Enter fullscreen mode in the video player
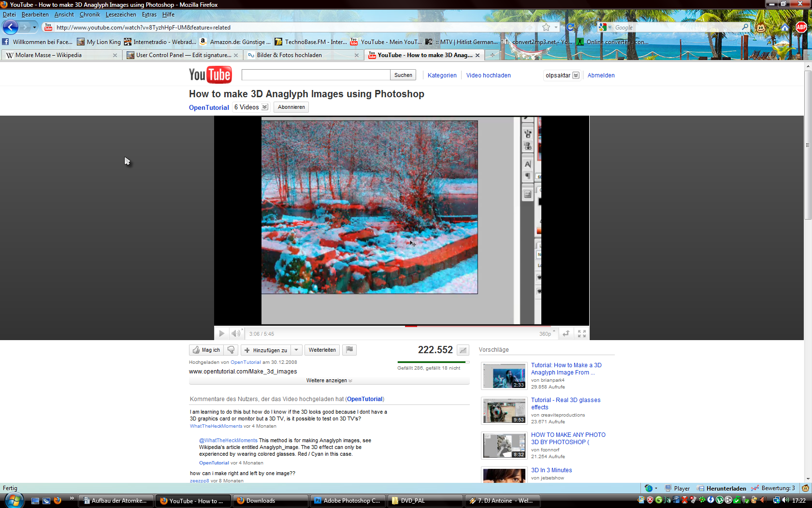Image resolution: width=812 pixels, height=508 pixels. pos(581,333)
